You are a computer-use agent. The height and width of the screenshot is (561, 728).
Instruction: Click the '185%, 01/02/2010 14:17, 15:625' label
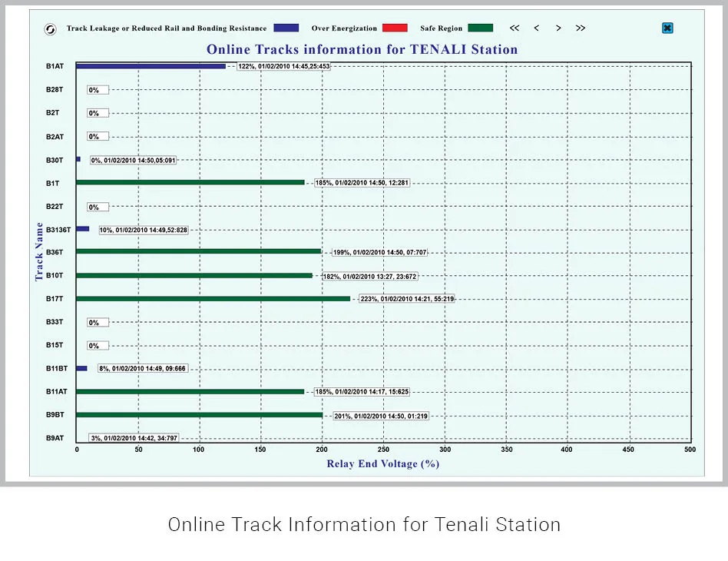362,392
